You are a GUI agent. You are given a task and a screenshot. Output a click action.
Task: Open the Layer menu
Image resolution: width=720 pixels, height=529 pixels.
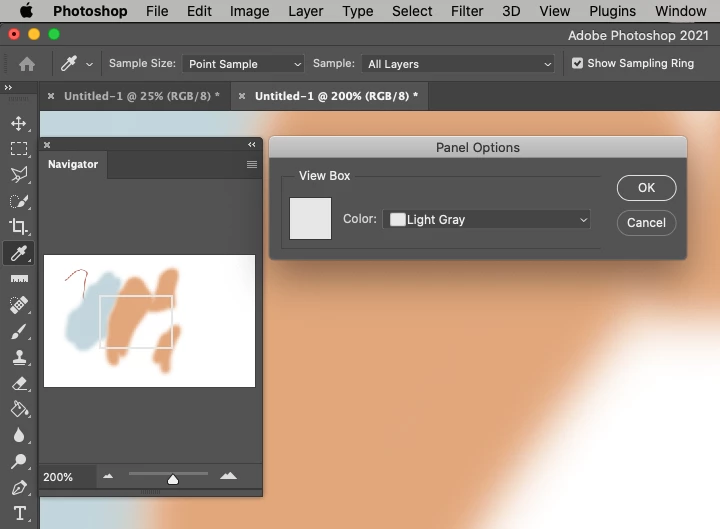pyautogui.click(x=306, y=11)
